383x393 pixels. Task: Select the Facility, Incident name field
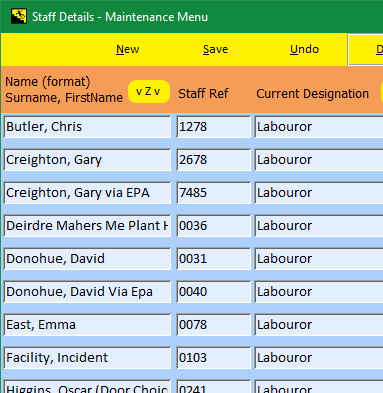pos(87,358)
